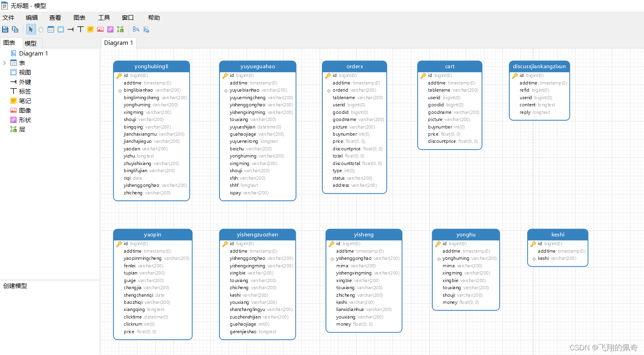Image resolution: width=644 pixels, height=355 pixels.
Task: Select the hand pan tool
Action: coord(41,29)
